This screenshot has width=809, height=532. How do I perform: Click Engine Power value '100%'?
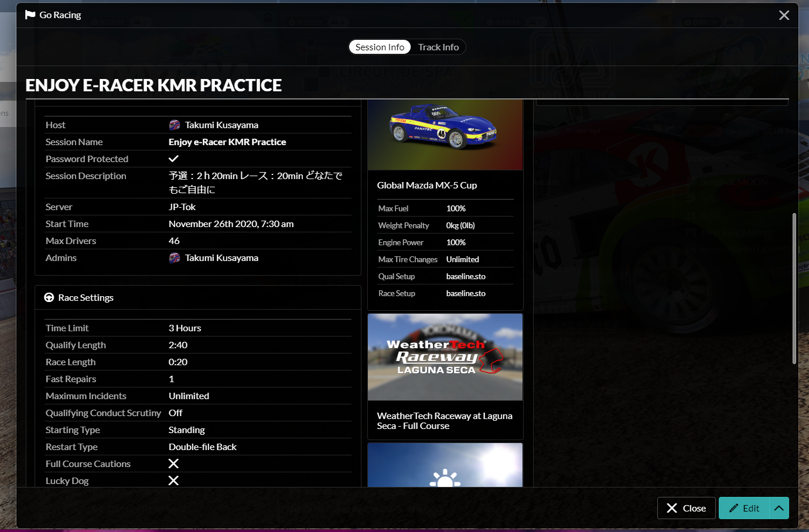pyautogui.click(x=456, y=242)
